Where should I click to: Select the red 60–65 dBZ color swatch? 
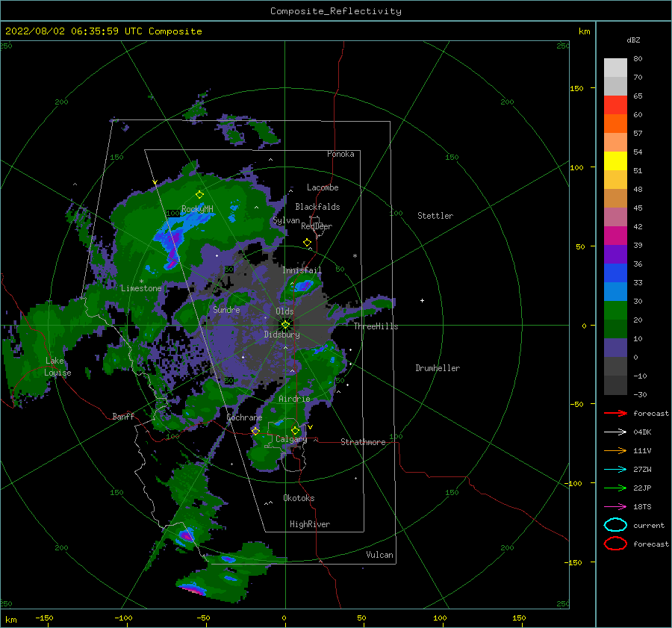(x=615, y=105)
